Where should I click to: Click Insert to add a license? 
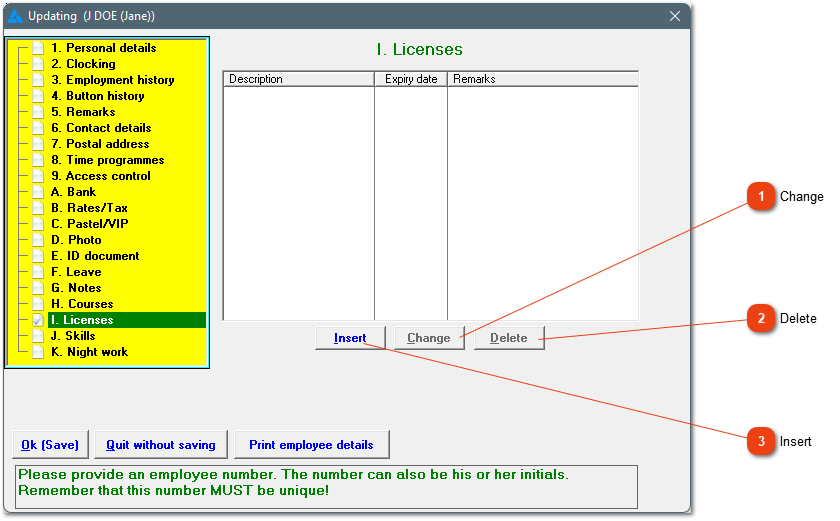350,338
